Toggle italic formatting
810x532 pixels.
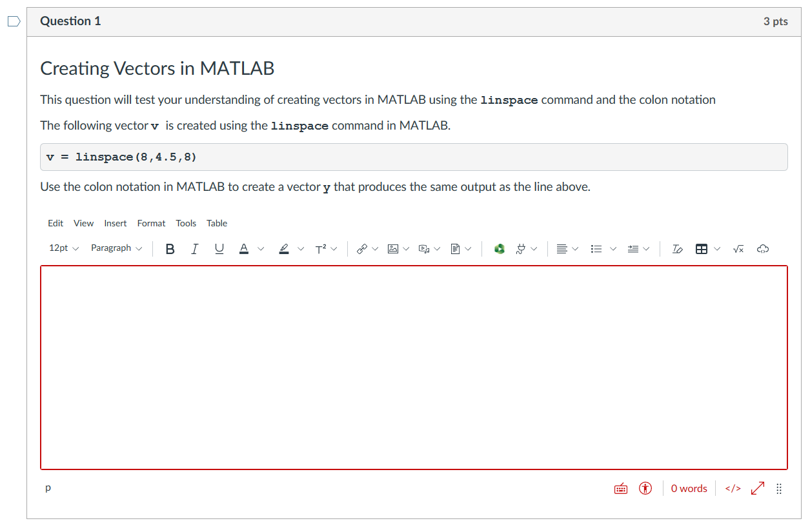pos(194,248)
